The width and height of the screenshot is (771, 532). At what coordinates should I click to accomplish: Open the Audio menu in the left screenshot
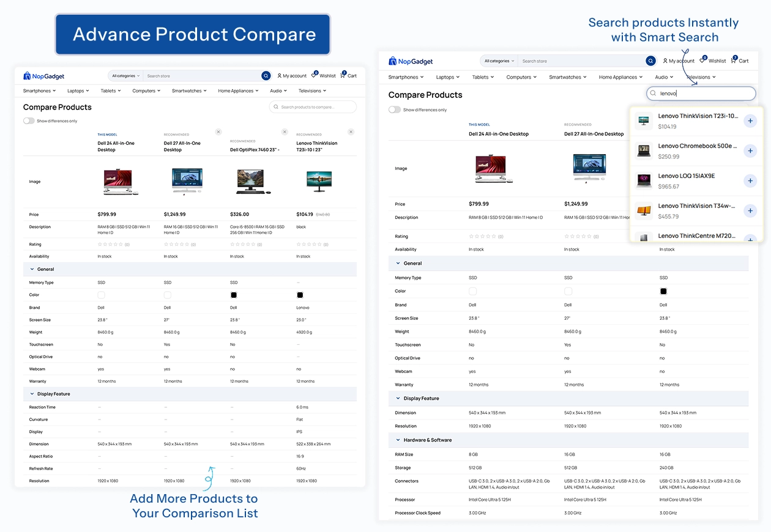point(278,91)
